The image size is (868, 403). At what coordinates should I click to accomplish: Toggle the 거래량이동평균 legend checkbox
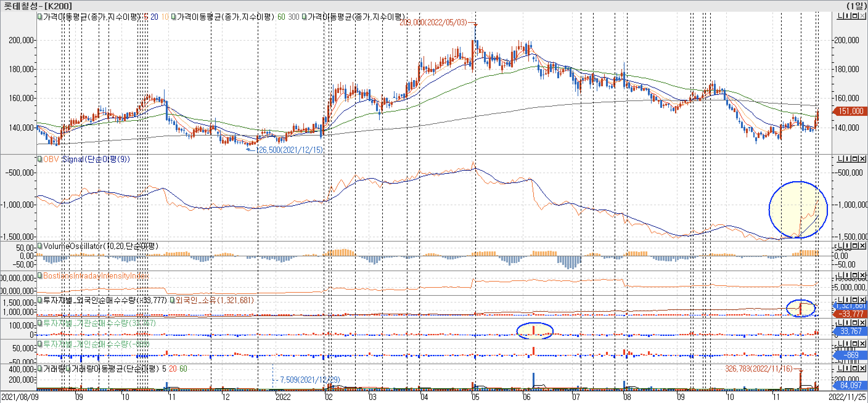[x=68, y=369]
